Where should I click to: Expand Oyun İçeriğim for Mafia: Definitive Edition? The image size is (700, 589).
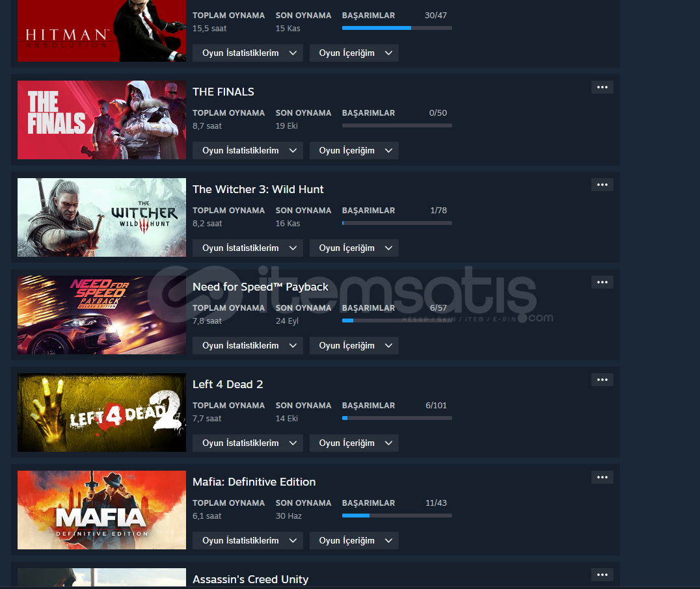point(354,540)
